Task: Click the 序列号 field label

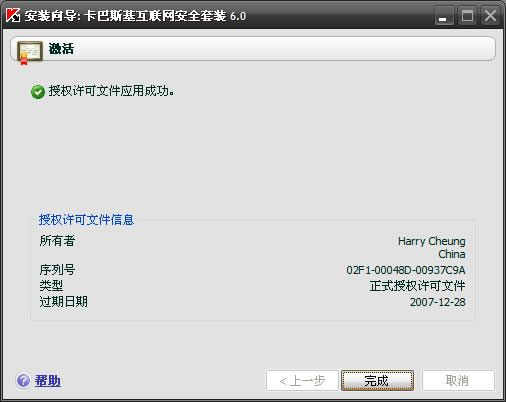Action: [57, 270]
